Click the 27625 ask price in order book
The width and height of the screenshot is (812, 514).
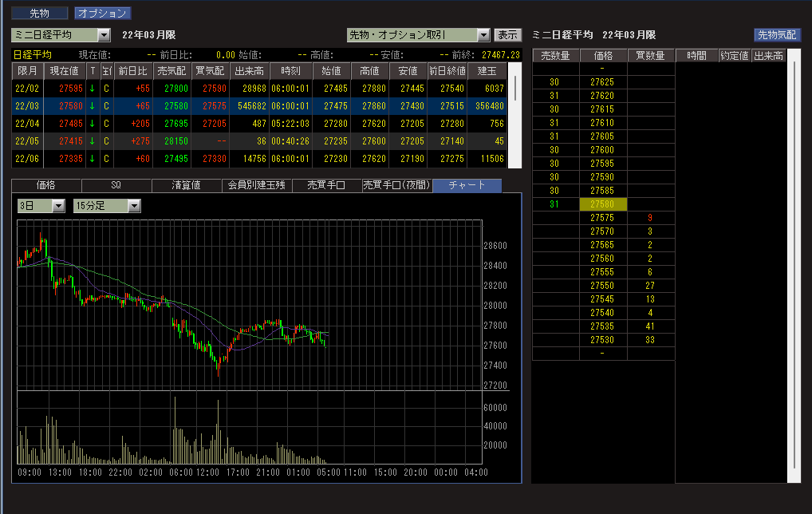pos(602,82)
